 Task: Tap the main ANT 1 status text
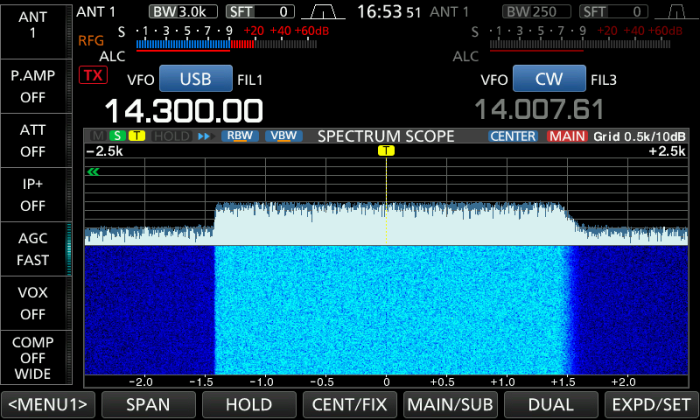pos(96,12)
